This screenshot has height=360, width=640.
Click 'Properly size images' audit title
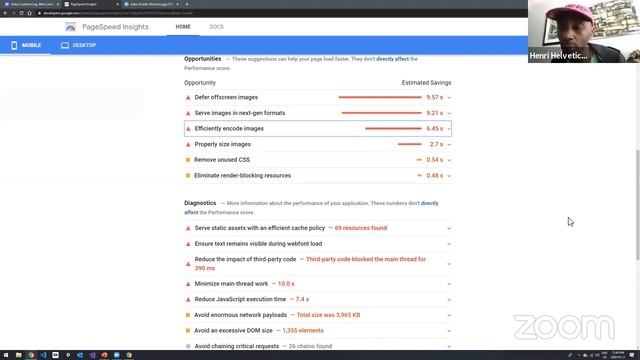(x=222, y=144)
